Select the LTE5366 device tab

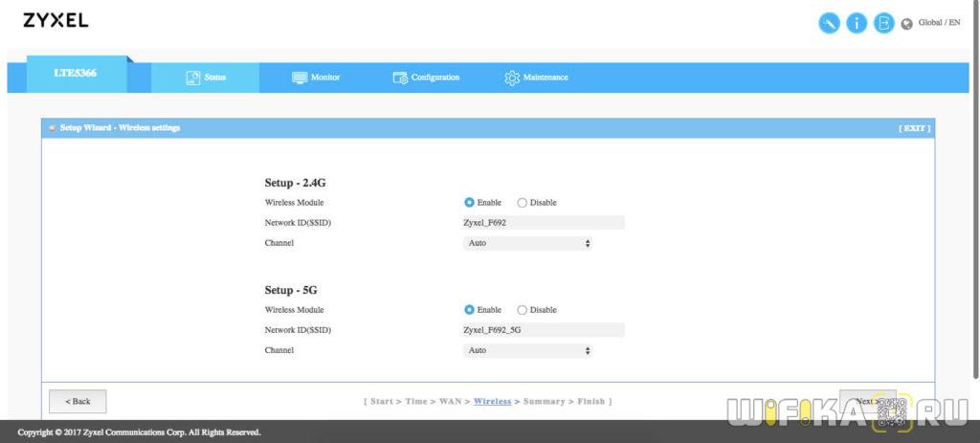75,74
